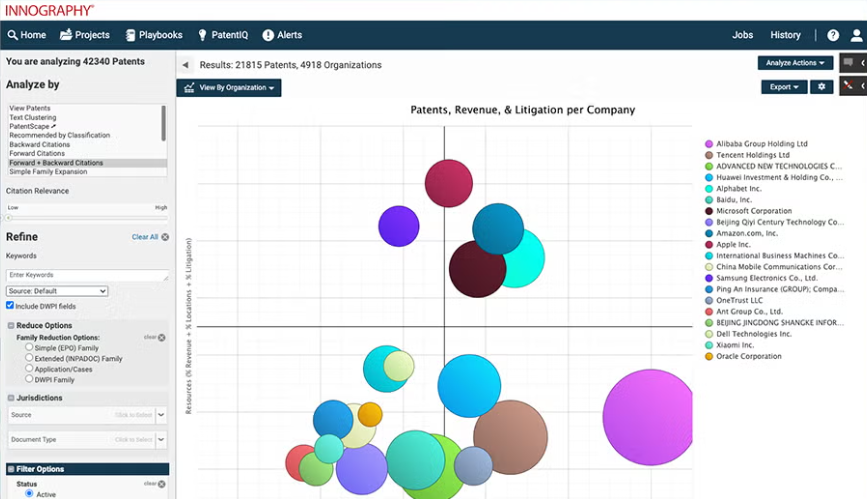Click the Alibaba Group bubble in the chart

(647, 417)
